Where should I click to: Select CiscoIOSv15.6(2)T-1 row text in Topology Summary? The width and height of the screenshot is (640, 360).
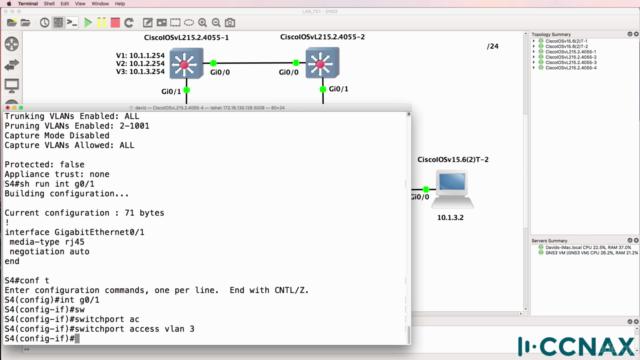tap(567, 41)
